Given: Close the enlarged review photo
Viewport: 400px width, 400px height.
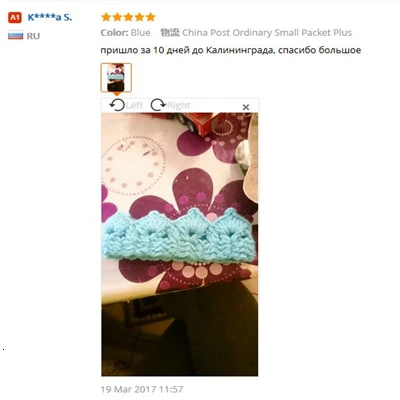Looking at the screenshot, I should pos(246,107).
